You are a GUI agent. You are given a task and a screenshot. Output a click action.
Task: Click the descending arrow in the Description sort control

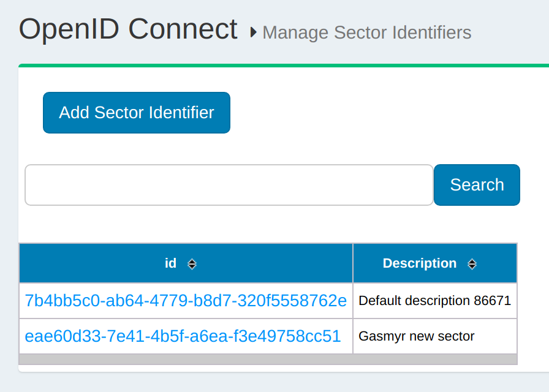pyautogui.click(x=472, y=266)
